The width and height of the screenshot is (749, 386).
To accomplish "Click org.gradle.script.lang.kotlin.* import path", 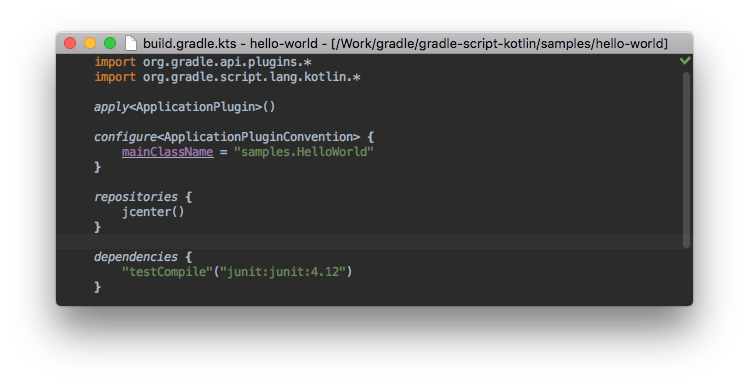I will point(252,77).
